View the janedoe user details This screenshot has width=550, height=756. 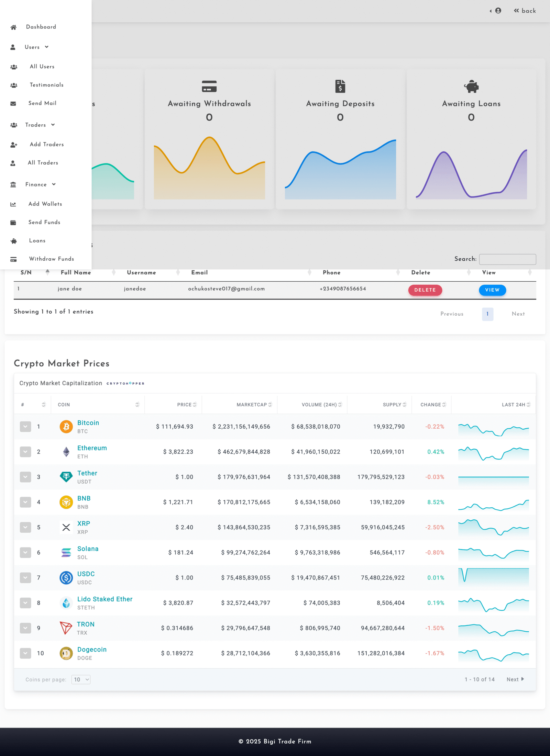tap(492, 290)
